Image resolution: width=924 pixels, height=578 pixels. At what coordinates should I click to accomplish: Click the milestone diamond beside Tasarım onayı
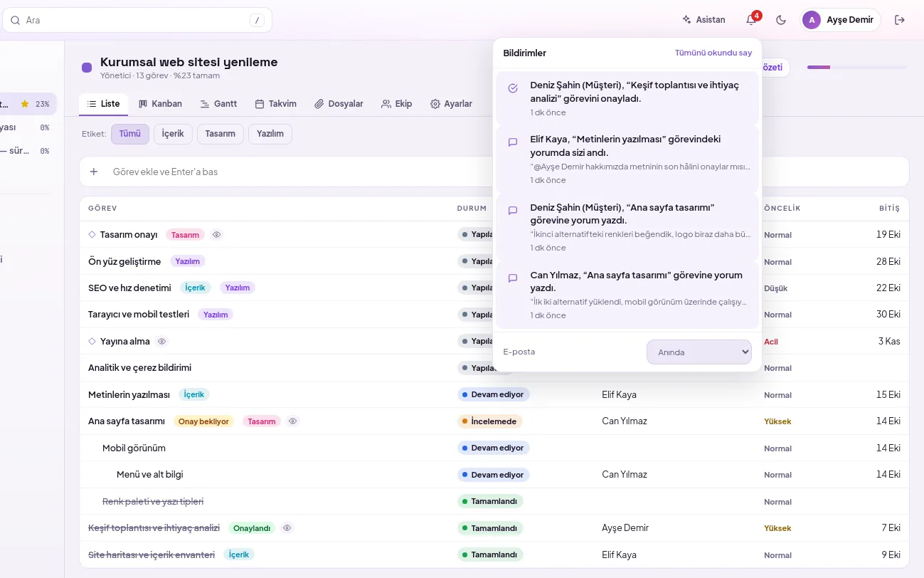[x=92, y=234]
